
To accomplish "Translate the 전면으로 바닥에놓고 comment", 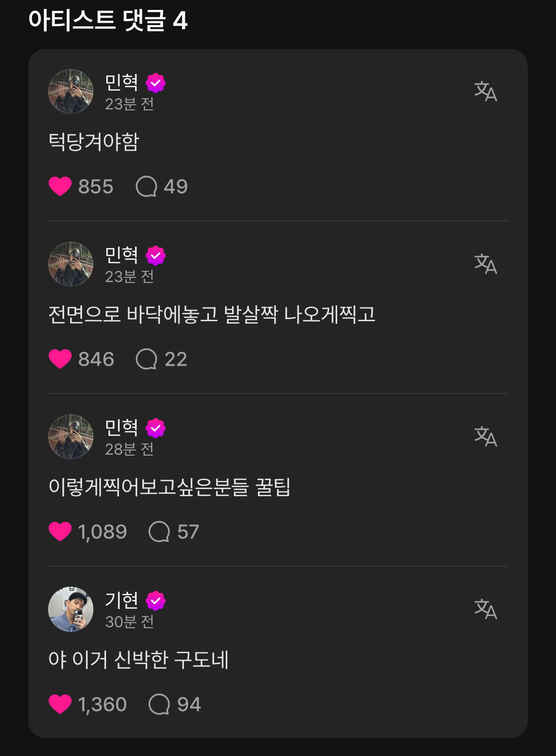I will [x=485, y=264].
